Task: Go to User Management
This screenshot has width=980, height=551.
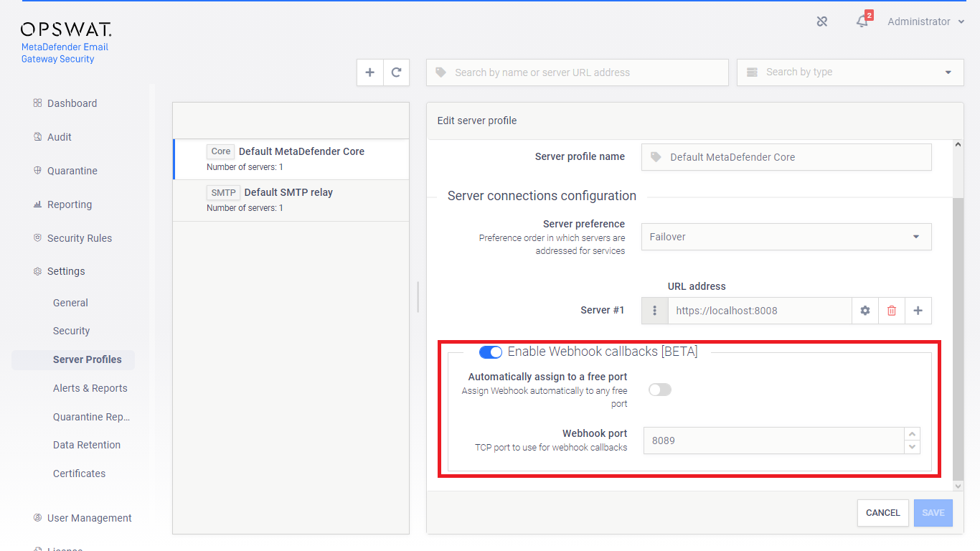Action: click(89, 518)
